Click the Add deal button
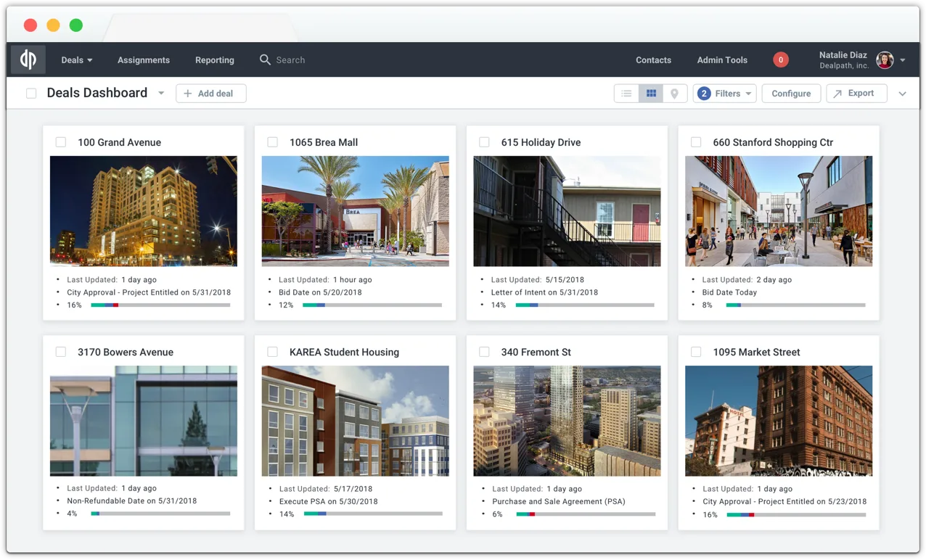Screen dimensions: 926x560 tap(210, 93)
